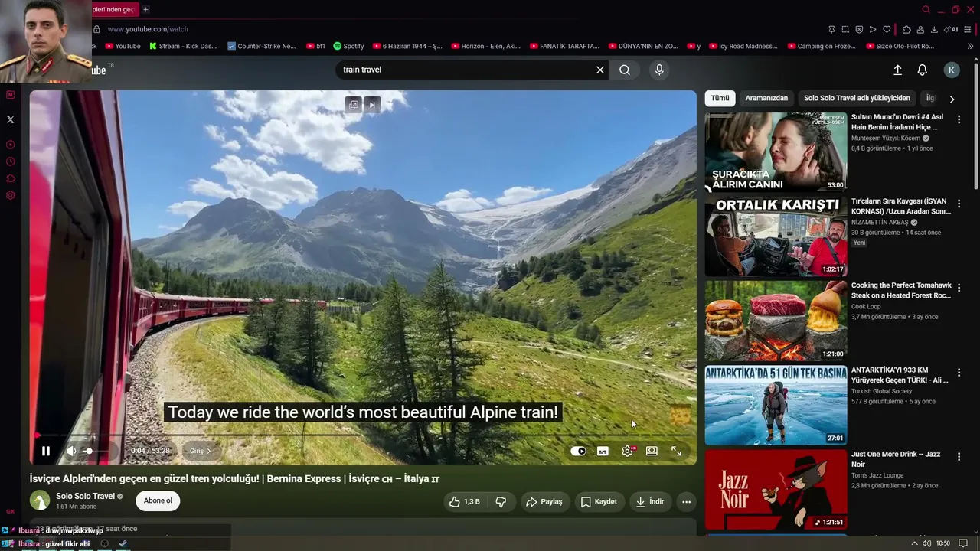Click the YouTube create/upload icon
Viewport: 980px width, 551px height.
pyautogui.click(x=898, y=70)
